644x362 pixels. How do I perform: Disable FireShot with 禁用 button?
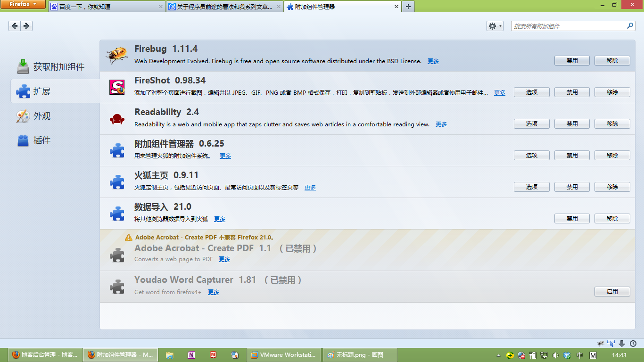(572, 92)
